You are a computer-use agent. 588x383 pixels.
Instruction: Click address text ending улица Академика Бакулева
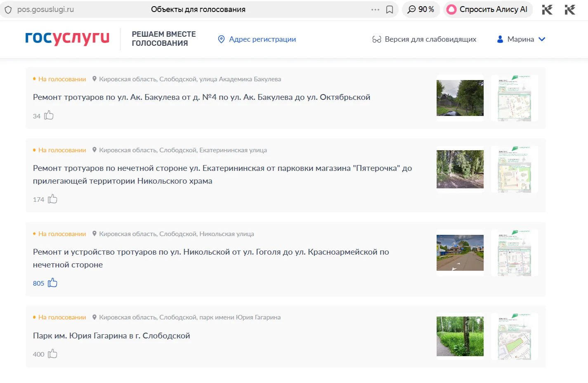coord(190,79)
